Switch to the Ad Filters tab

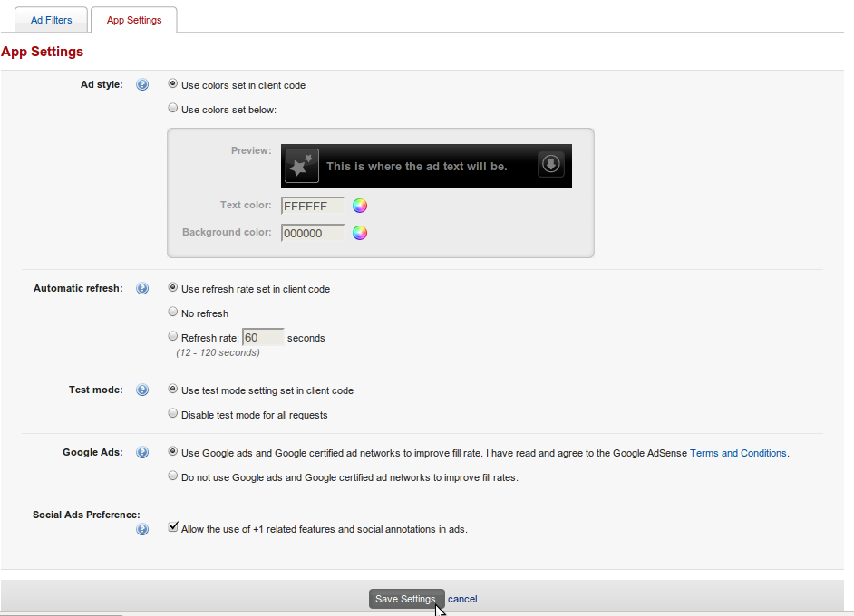pyautogui.click(x=51, y=20)
